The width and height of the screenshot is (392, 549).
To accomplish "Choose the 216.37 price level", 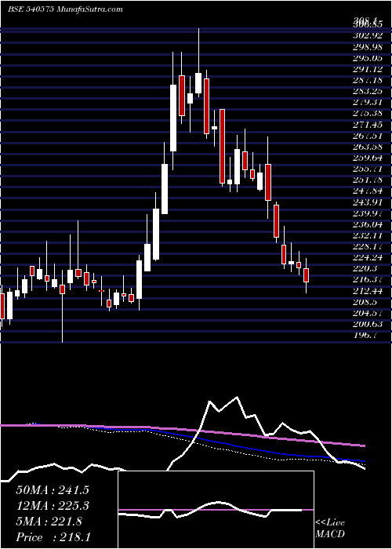I will pos(368,280).
